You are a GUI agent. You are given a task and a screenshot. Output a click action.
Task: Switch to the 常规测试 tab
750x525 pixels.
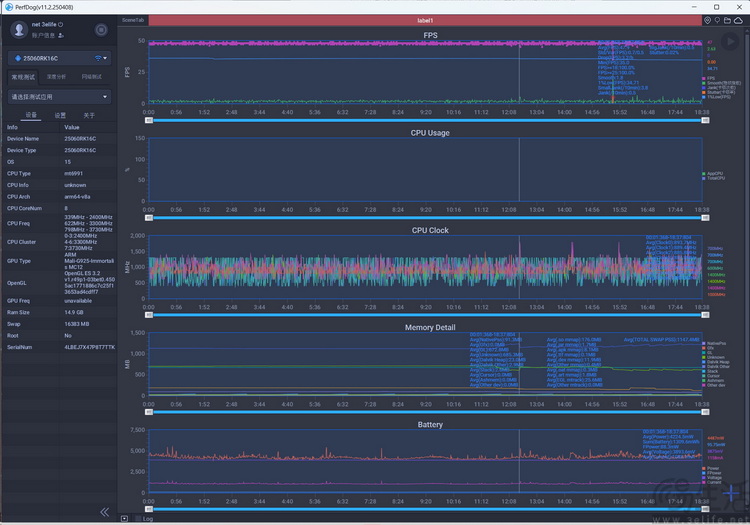23,77
